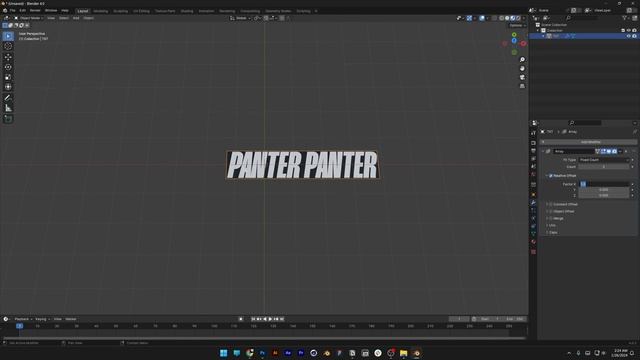Enable the Constant Offset checkbox
Screen dimensions: 640x360
point(551,204)
